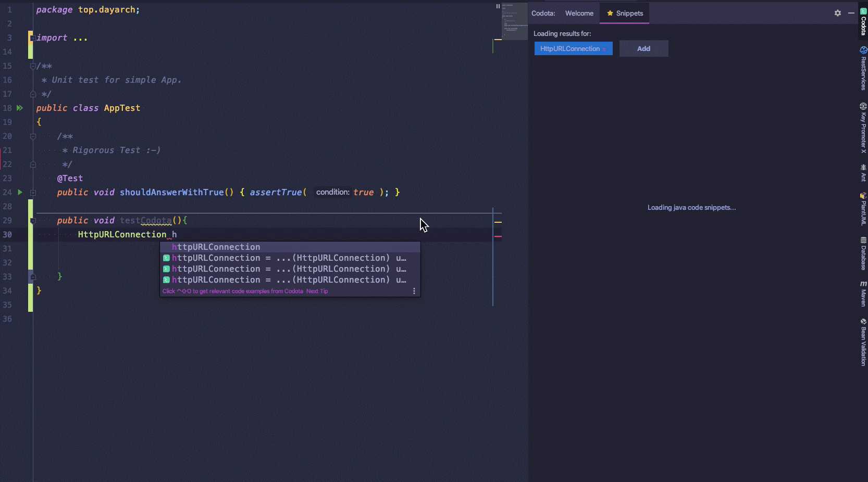Click the Codota: panel title label
868x482 pixels.
point(543,13)
